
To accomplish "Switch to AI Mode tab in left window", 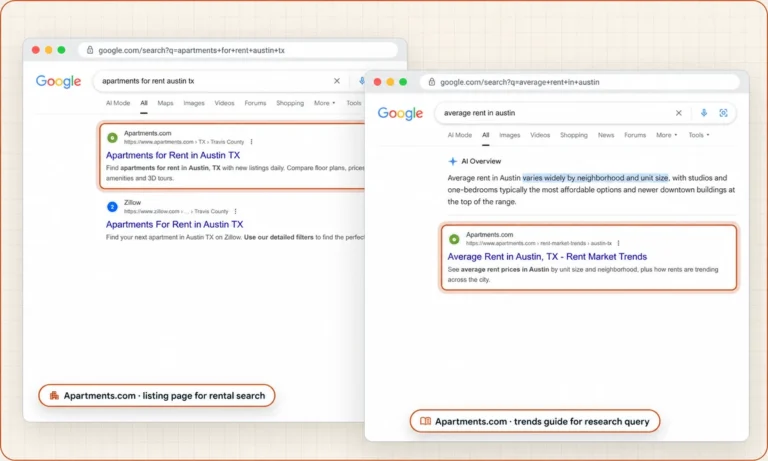I will (118, 103).
